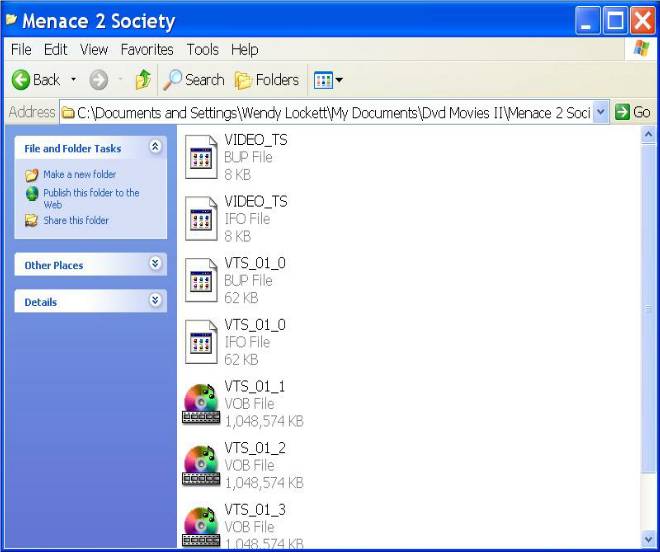Click Publish this folder to the Web
The height and width of the screenshot is (552, 660).
click(91, 198)
